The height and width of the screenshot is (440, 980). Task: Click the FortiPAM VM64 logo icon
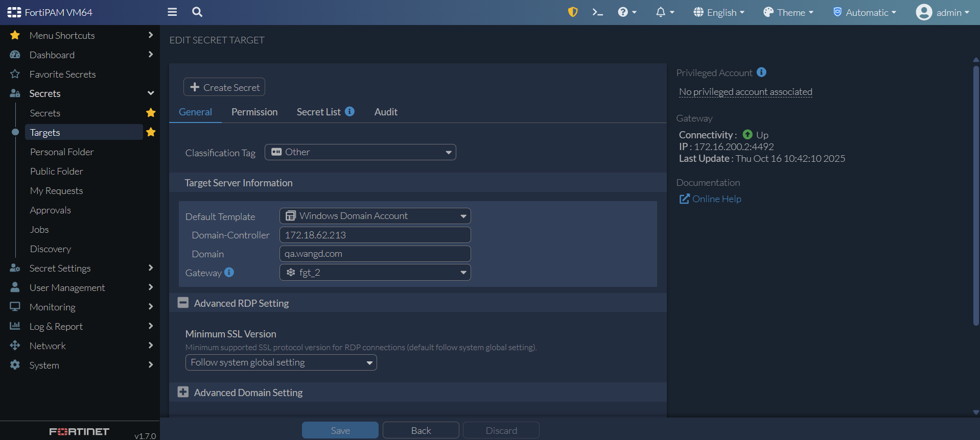(14, 12)
